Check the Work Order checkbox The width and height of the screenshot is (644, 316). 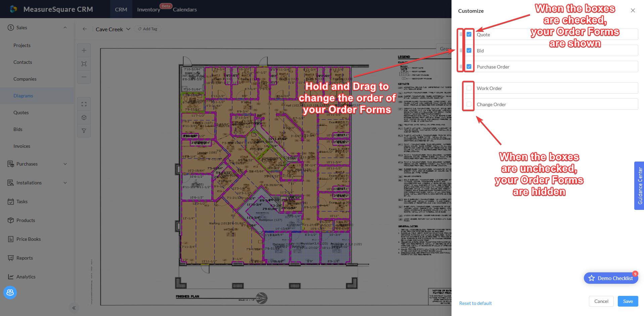coord(469,88)
